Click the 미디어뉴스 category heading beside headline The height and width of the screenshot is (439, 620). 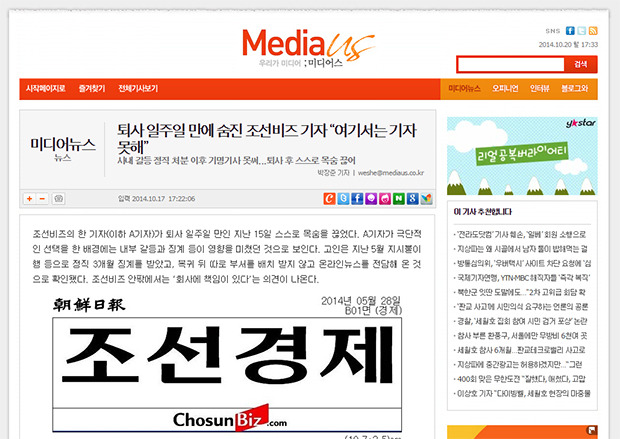click(x=63, y=145)
